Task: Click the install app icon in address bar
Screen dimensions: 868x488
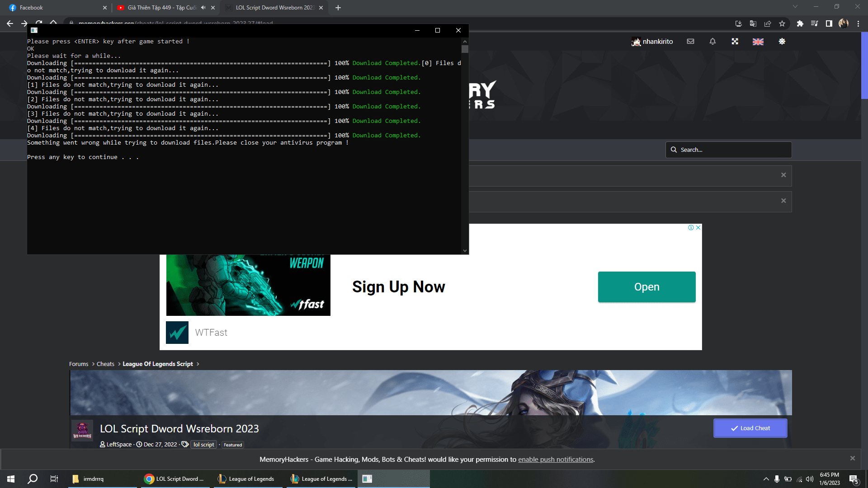Action: click(x=739, y=23)
